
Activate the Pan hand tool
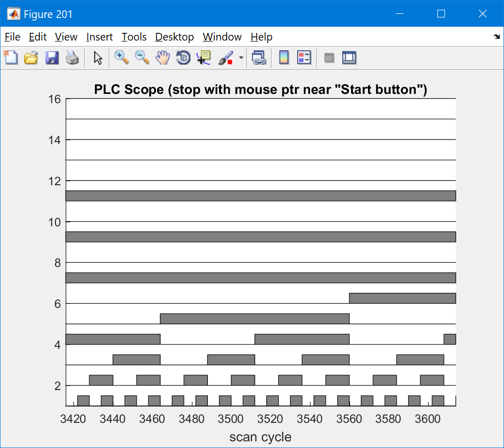click(x=163, y=58)
